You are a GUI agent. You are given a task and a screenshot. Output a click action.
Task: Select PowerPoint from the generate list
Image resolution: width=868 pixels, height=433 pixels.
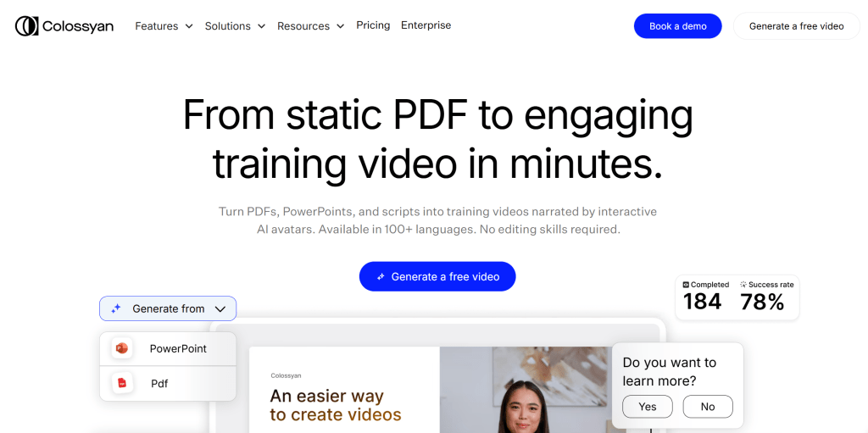coord(178,348)
